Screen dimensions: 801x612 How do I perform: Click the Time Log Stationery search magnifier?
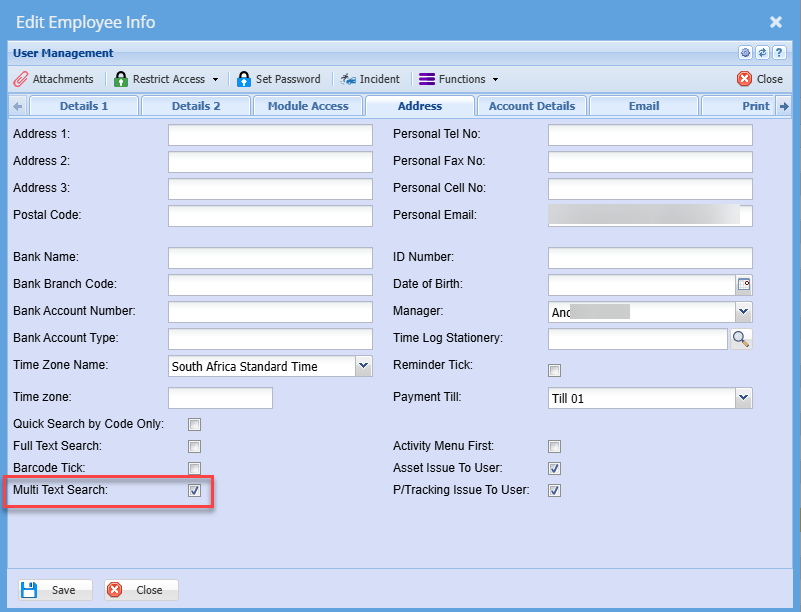coord(741,339)
